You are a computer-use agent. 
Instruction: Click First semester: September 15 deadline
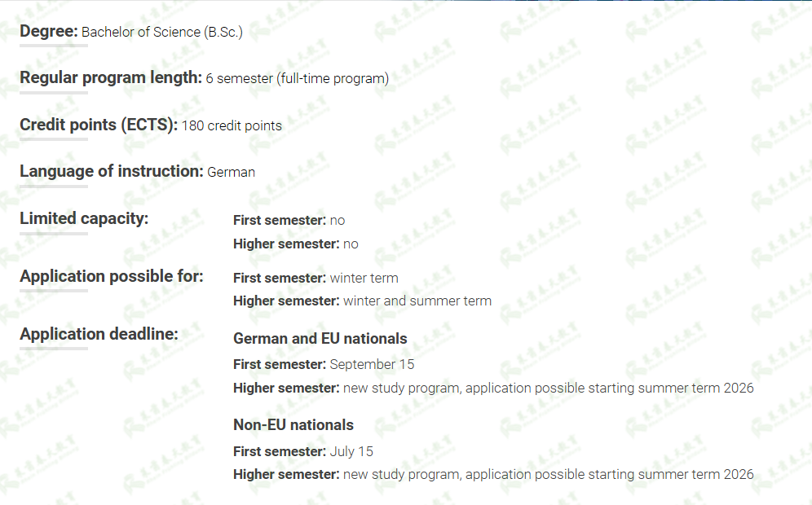pyautogui.click(x=324, y=365)
